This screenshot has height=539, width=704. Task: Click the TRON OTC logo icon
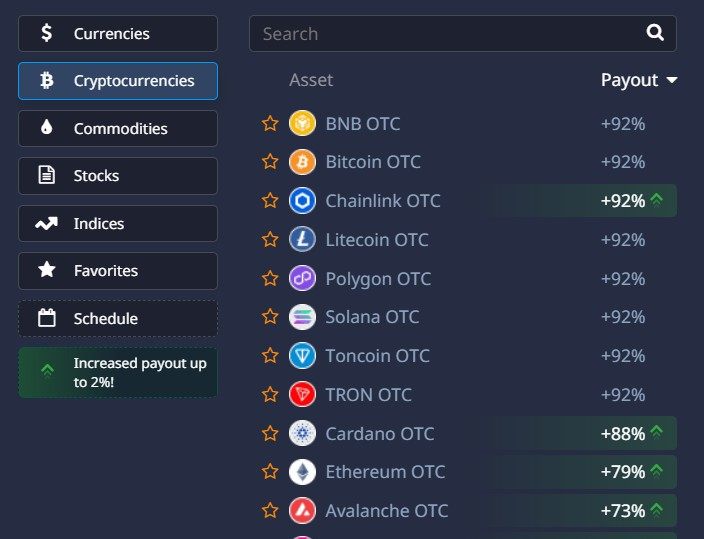coord(302,394)
